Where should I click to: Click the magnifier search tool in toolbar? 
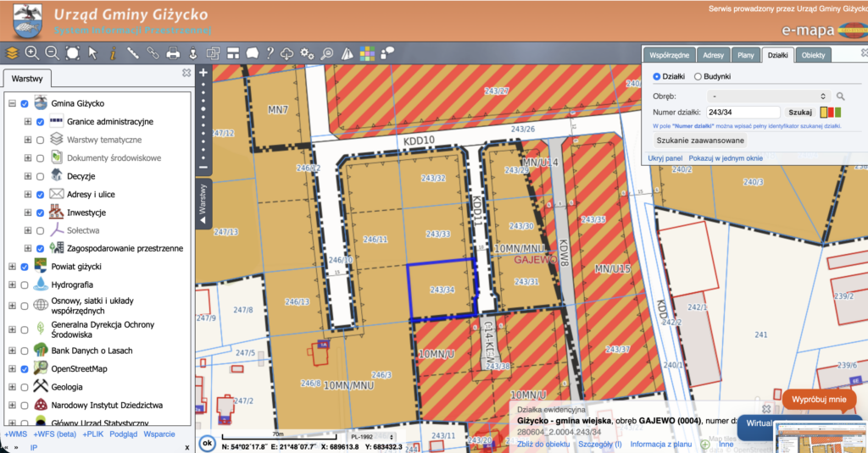click(327, 53)
